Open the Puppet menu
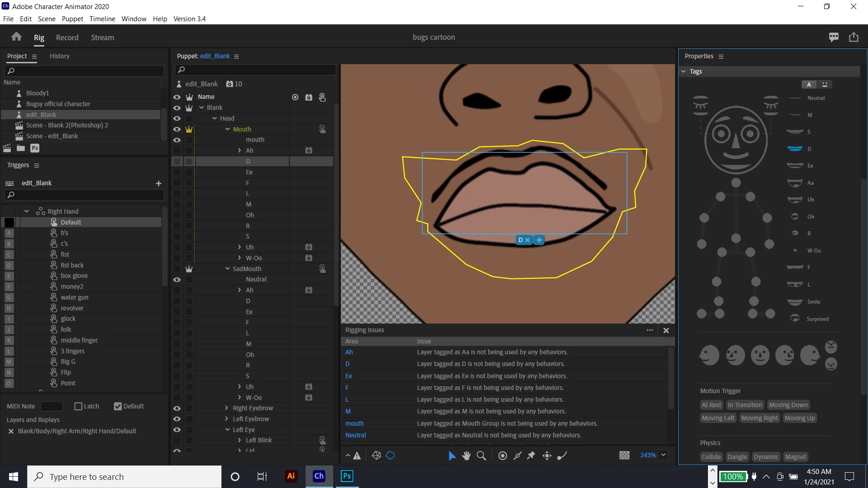 [x=72, y=19]
